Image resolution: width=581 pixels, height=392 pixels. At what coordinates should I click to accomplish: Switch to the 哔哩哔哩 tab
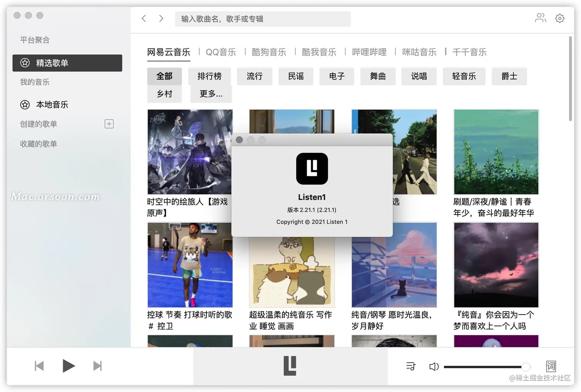pos(369,52)
